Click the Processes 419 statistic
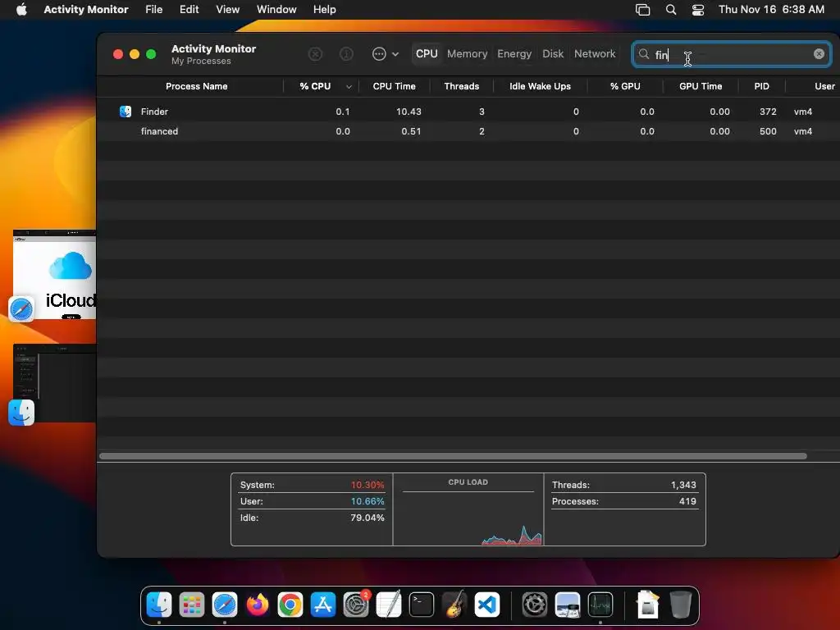 [x=624, y=501]
